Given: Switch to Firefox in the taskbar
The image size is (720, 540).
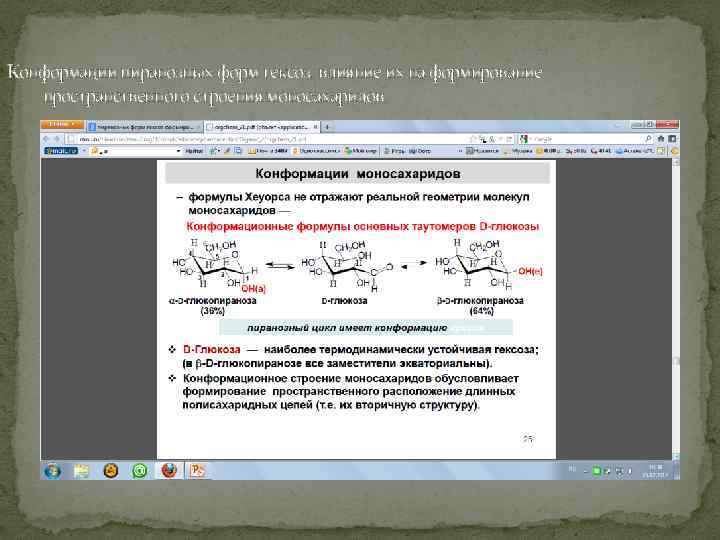Looking at the screenshot, I should (169, 471).
